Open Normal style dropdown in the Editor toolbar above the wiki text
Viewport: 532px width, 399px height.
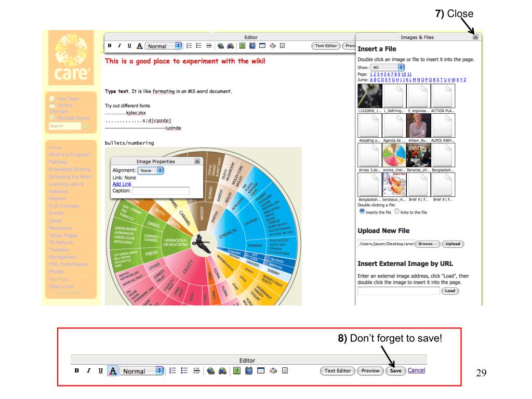coord(164,46)
